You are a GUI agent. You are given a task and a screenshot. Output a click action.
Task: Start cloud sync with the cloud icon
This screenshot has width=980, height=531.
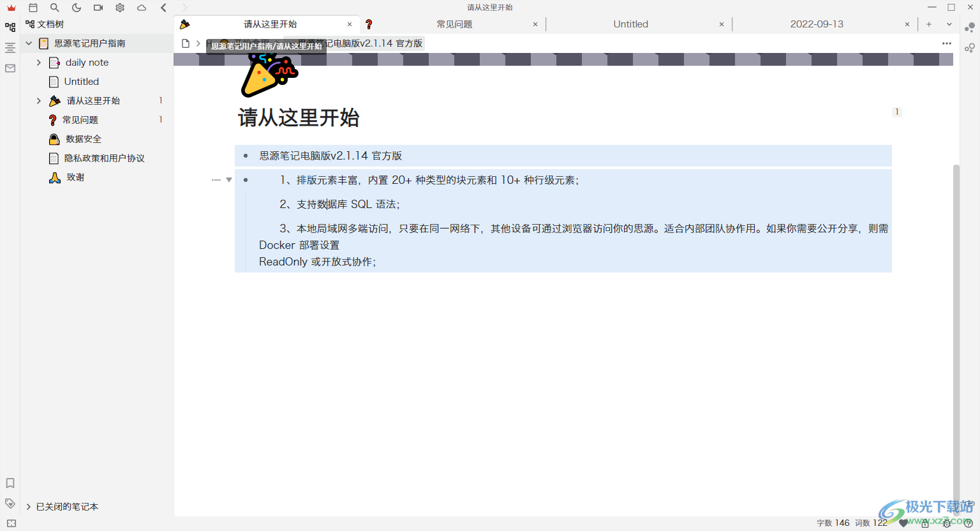point(142,7)
